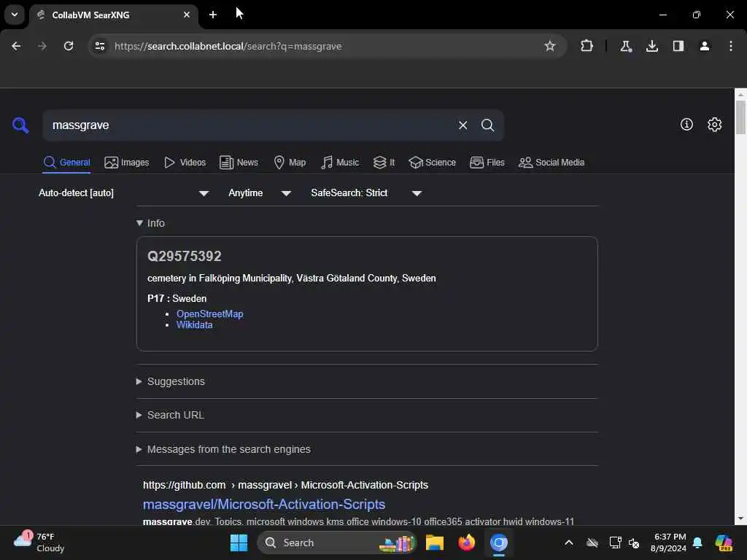This screenshot has width=747, height=560.
Task: Expand Messages from the search engines
Action: [x=223, y=449]
